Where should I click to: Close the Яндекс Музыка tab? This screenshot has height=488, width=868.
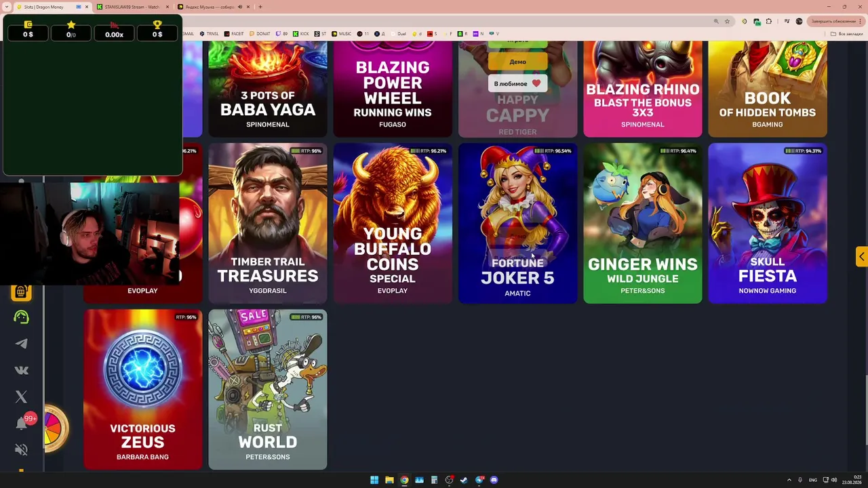click(248, 7)
